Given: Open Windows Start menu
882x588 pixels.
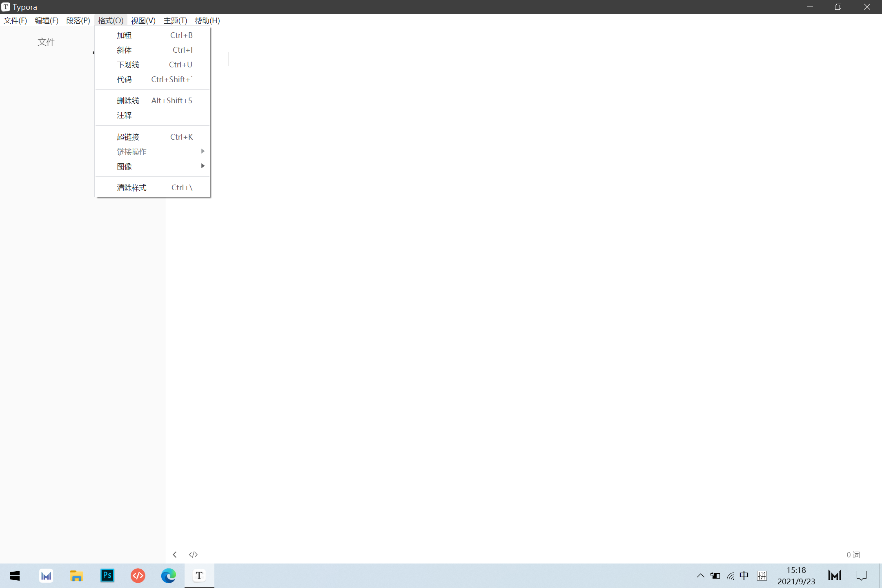Looking at the screenshot, I should (x=15, y=576).
